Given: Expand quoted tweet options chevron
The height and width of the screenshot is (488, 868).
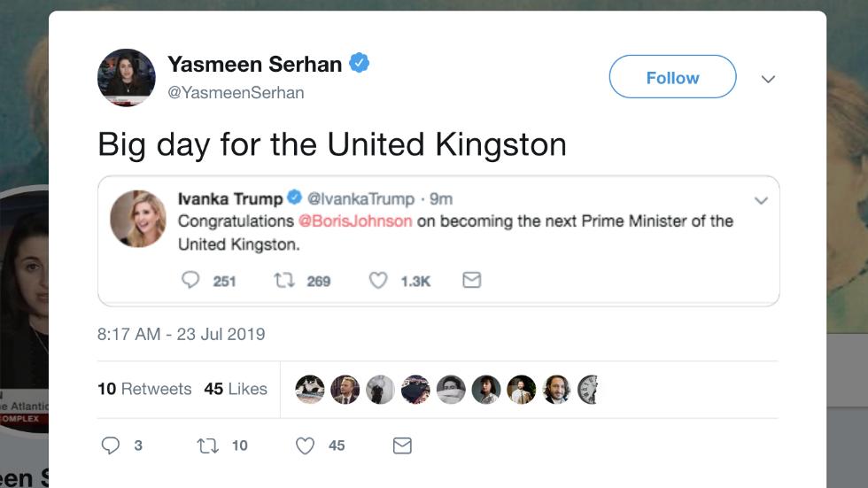Looking at the screenshot, I should coord(760,200).
